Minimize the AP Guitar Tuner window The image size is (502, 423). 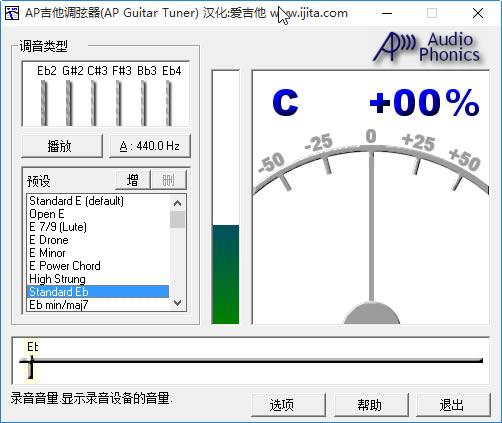[x=387, y=13]
